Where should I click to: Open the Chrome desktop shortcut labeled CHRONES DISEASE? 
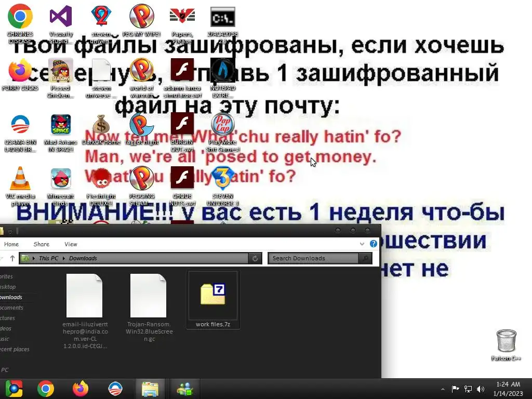20,16
